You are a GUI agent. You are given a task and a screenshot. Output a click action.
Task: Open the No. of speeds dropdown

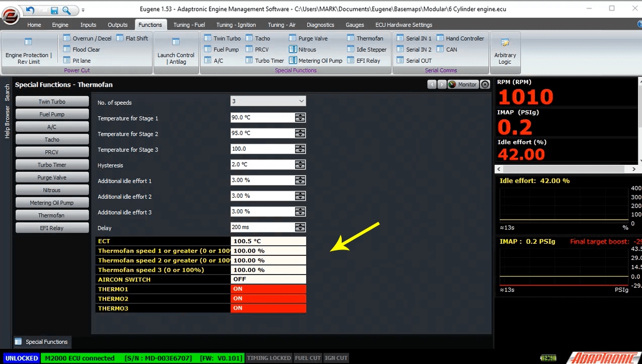pyautogui.click(x=268, y=101)
